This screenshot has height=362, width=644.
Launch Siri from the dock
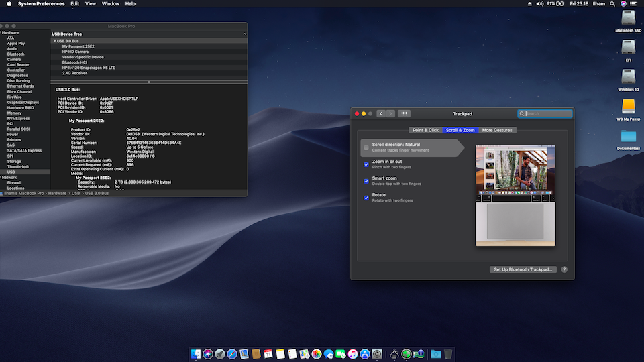[208, 354]
